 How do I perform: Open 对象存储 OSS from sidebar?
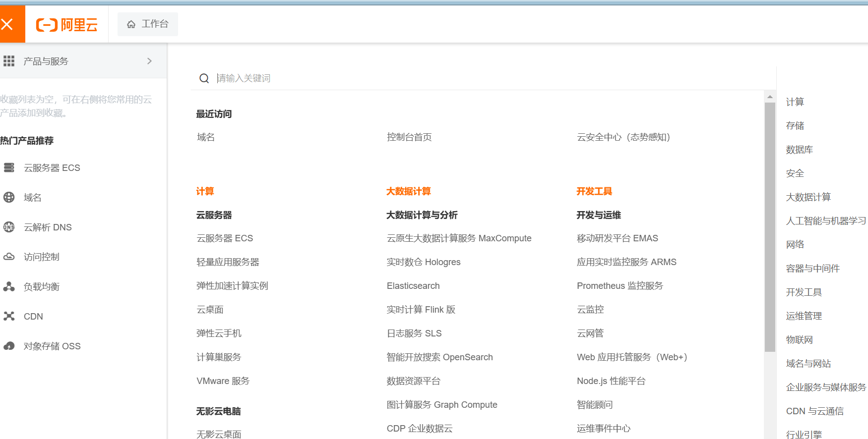click(52, 346)
